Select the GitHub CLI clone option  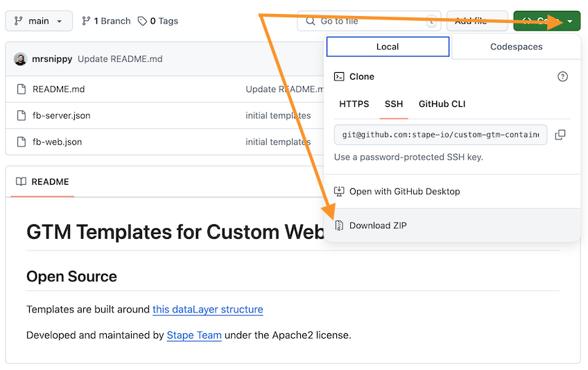tap(442, 104)
